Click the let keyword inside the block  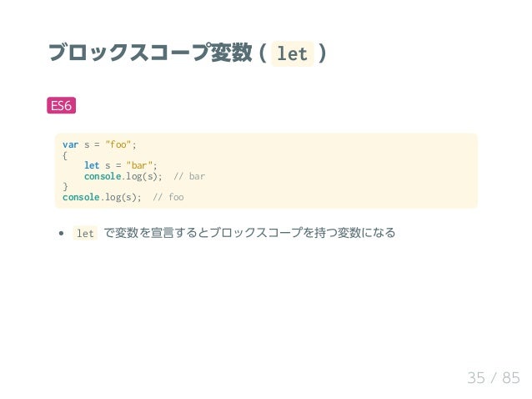point(92,165)
